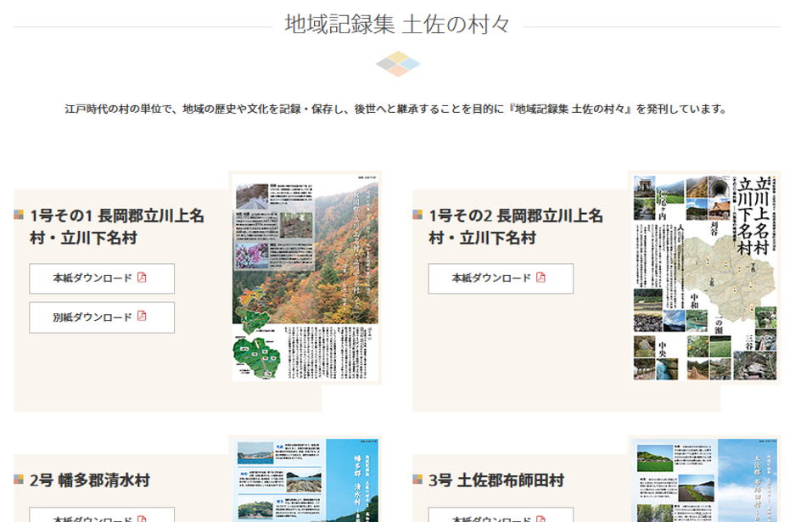Click PDF icon in 1号その1 本紙ダウンロード button
The image size is (812, 522).
click(x=142, y=278)
